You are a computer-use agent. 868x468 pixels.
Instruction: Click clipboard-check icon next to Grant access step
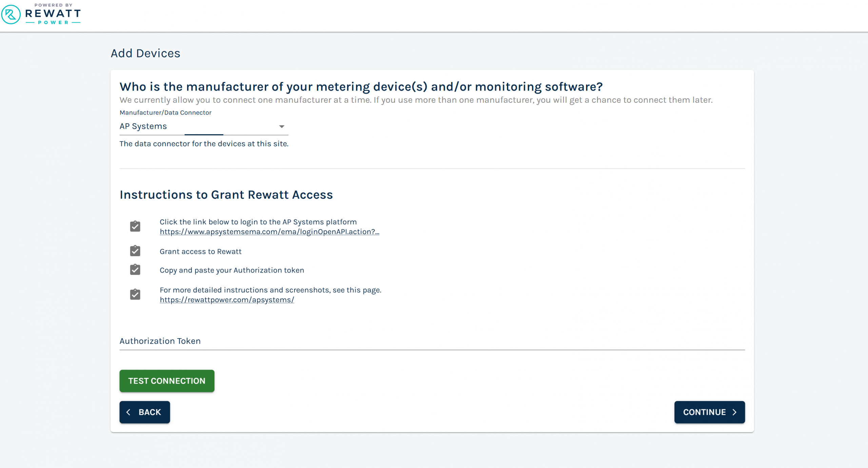(x=135, y=251)
